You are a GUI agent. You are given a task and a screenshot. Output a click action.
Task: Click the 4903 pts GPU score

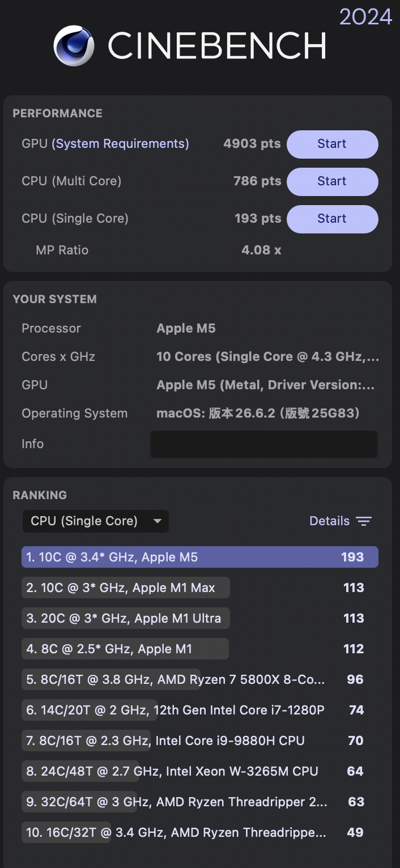coord(252,144)
